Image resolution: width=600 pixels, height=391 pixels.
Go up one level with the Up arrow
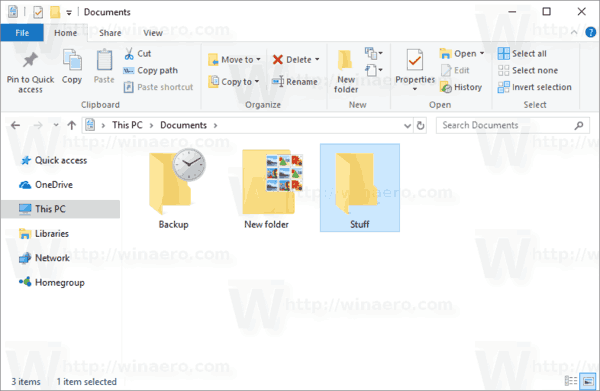tap(72, 125)
